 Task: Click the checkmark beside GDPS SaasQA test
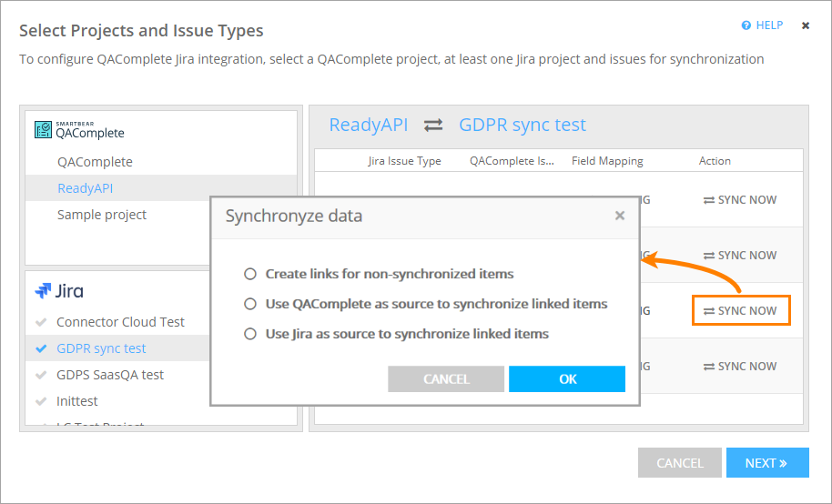point(41,375)
